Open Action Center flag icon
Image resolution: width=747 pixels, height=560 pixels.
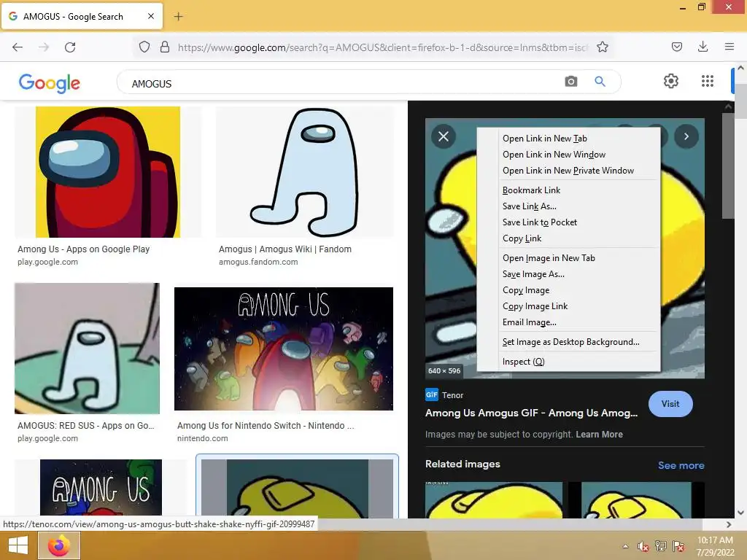678,546
